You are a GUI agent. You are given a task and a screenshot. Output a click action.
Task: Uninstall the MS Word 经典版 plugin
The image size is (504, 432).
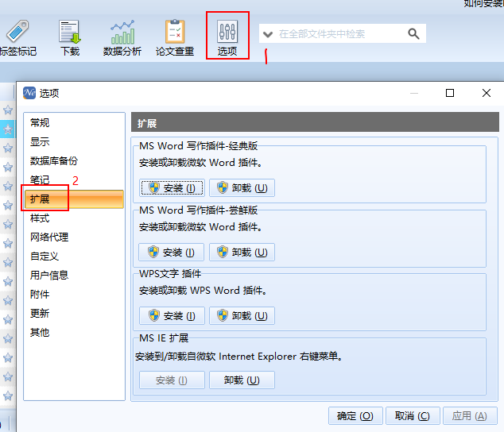click(242, 188)
